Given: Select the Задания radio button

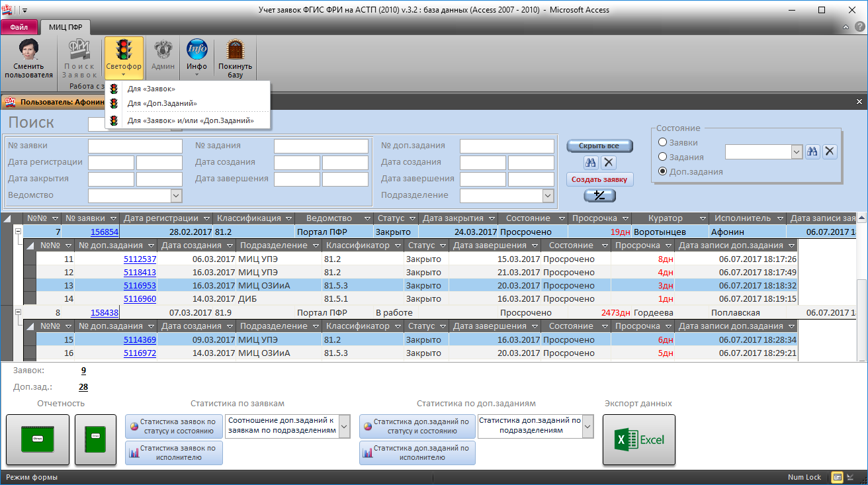Looking at the screenshot, I should pyautogui.click(x=662, y=157).
